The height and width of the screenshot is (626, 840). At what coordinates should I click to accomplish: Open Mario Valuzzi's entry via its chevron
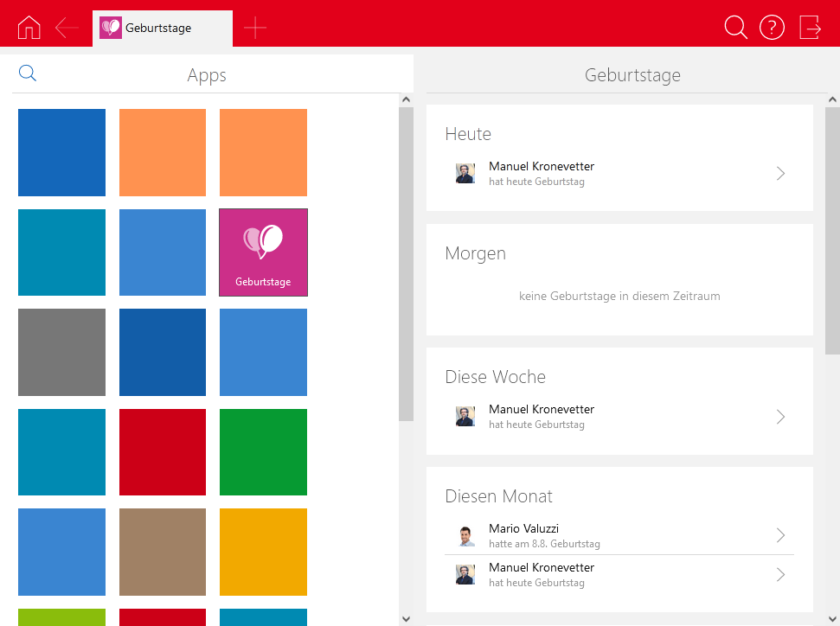click(x=780, y=536)
